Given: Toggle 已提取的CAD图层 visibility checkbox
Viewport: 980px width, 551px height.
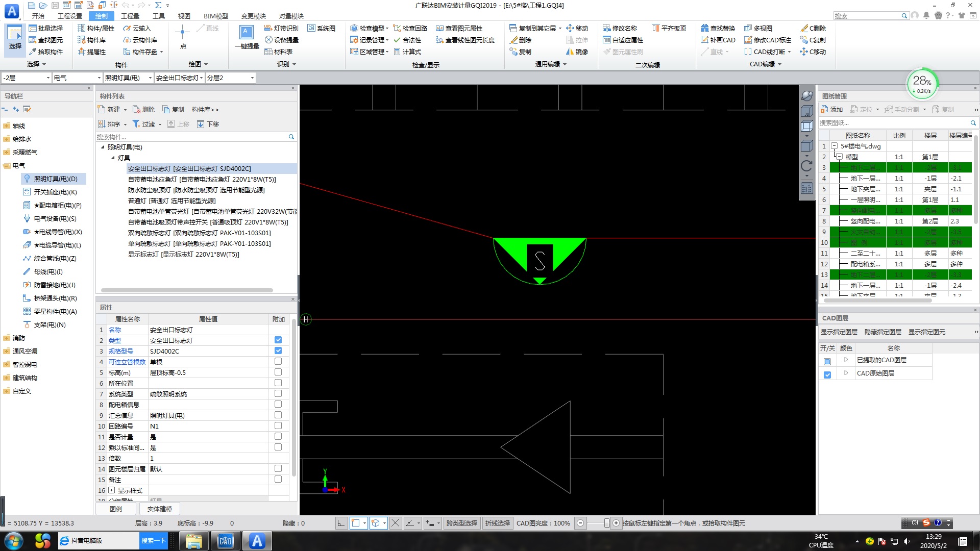Looking at the screenshot, I should pos(827,361).
